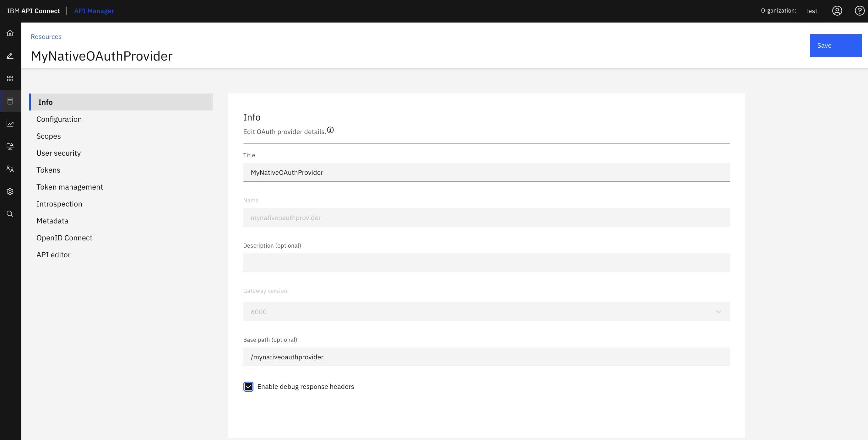Image resolution: width=868 pixels, height=440 pixels.
Task: Open the Manage grid icon in sidebar
Action: coord(10,78)
